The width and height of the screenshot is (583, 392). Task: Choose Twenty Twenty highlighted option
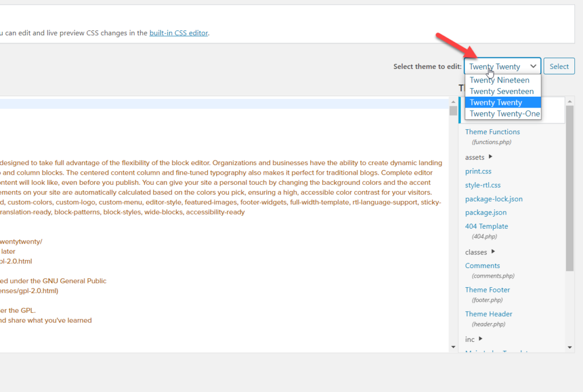[503, 102]
